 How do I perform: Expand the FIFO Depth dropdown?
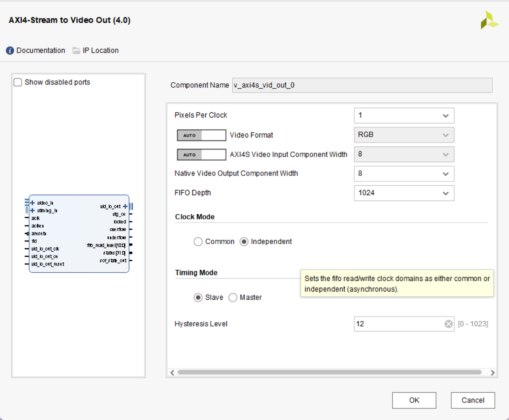[404, 193]
